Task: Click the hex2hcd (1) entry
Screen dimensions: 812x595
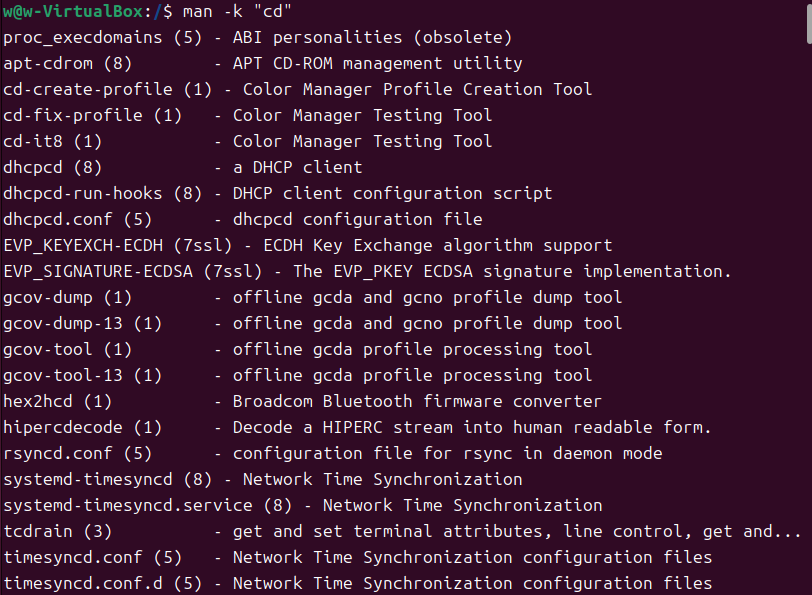Action: (x=62, y=401)
